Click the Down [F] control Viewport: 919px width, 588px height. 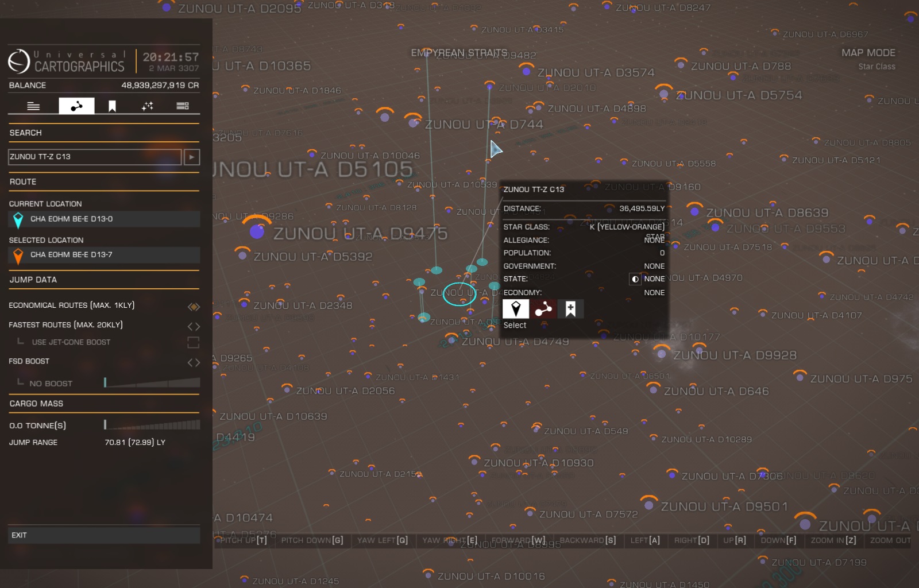click(778, 540)
